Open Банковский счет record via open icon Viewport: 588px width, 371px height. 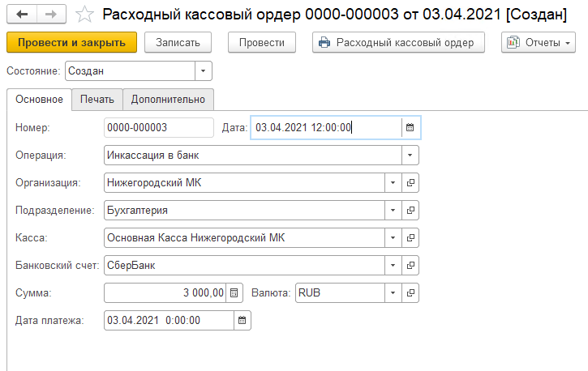click(411, 265)
